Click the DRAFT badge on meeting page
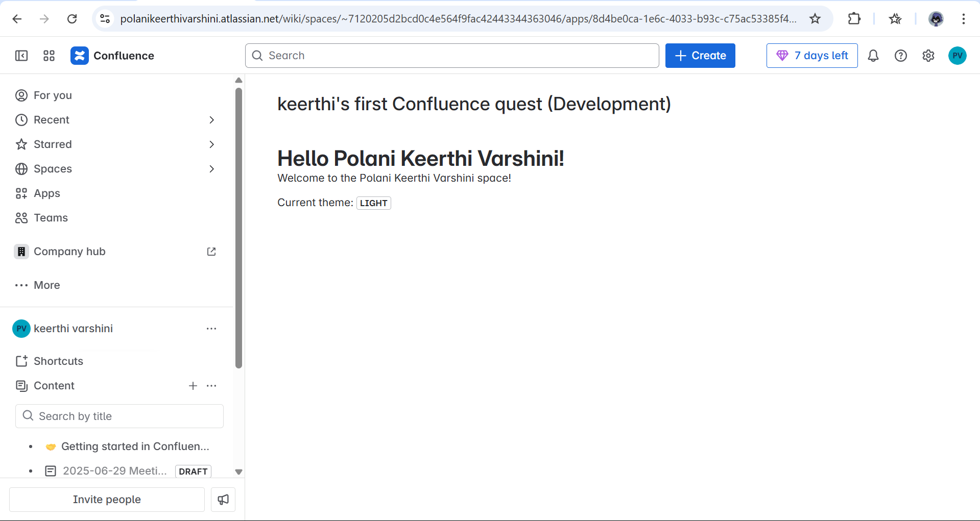Image resolution: width=980 pixels, height=521 pixels. click(x=193, y=472)
